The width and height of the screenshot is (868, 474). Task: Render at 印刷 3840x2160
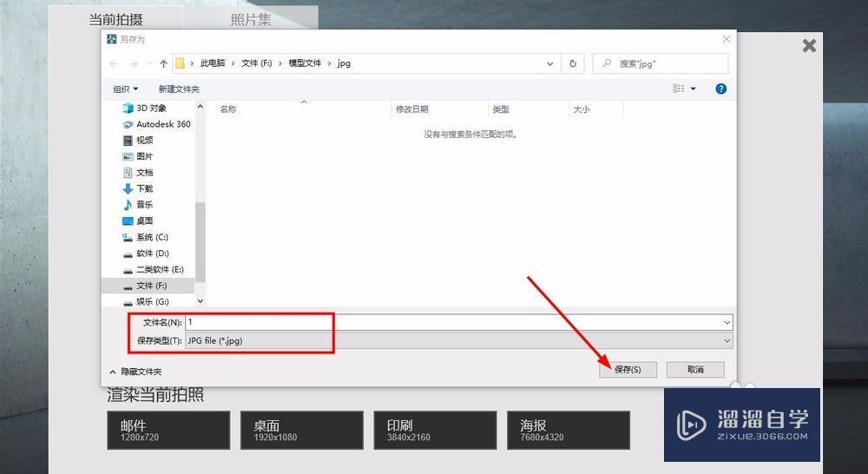point(435,430)
